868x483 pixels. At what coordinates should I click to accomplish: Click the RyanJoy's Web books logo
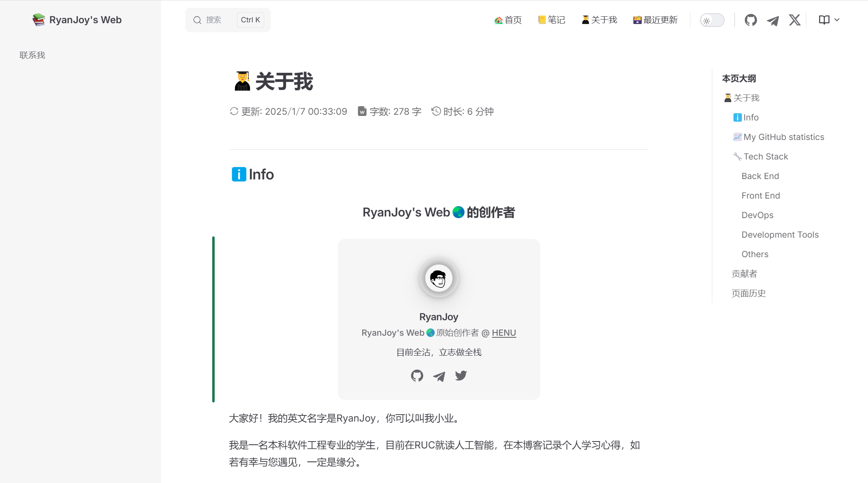(x=39, y=20)
